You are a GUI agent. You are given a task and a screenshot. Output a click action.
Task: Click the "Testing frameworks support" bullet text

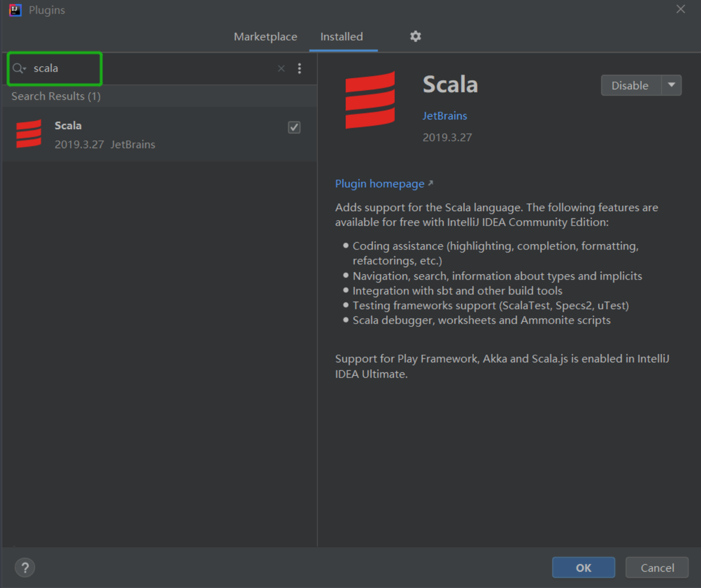pos(491,305)
